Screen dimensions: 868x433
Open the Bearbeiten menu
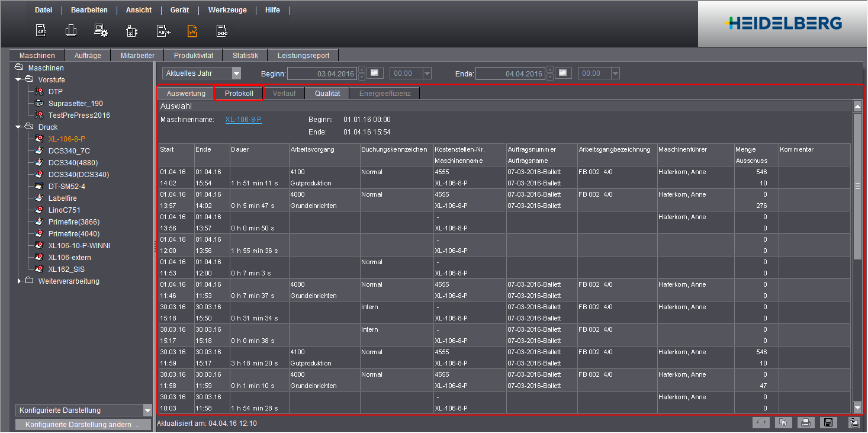pos(89,10)
